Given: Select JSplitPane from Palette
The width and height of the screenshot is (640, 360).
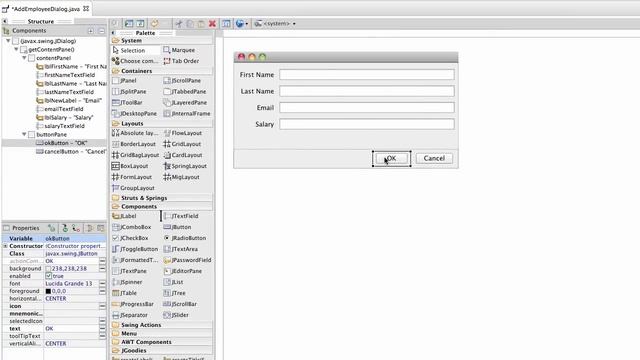Looking at the screenshot, I should coord(129,91).
